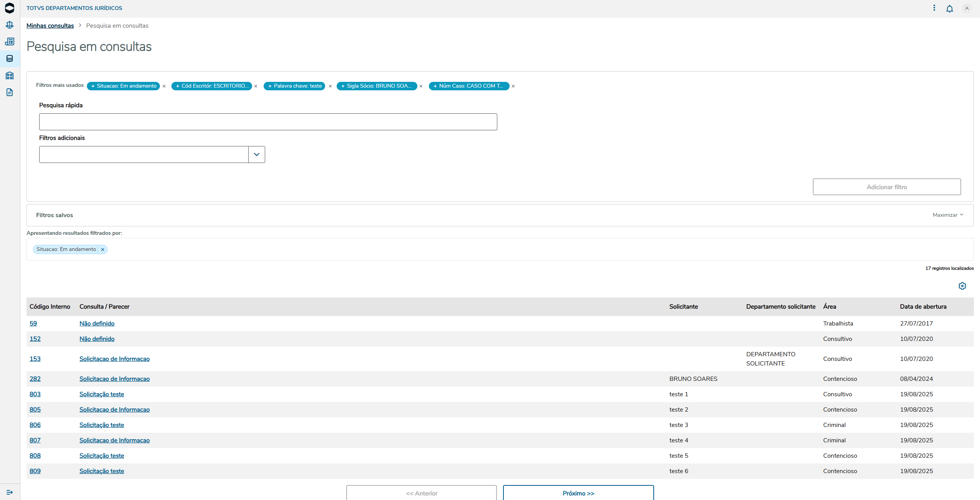Select the database stack sidebar icon

pos(10,58)
